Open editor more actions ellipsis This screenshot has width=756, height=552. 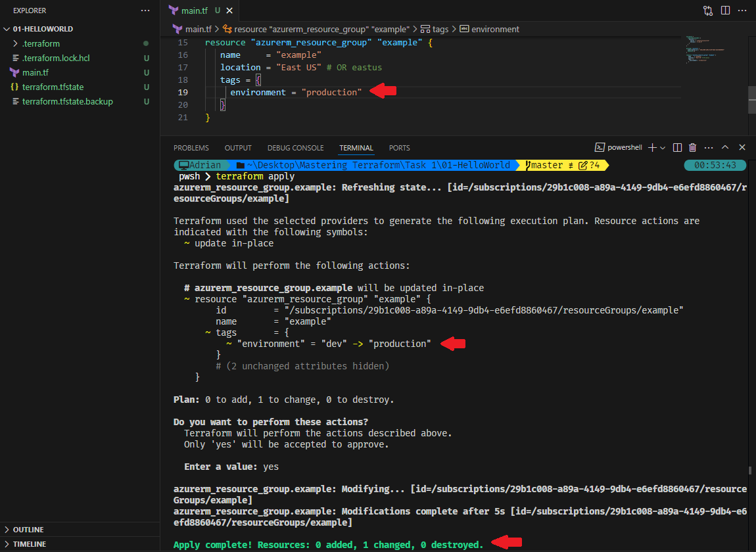742,10
